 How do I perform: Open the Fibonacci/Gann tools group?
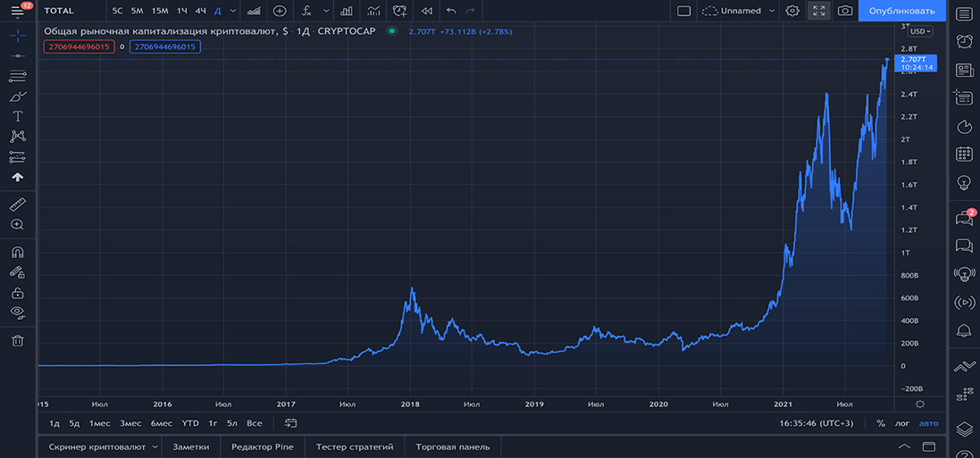click(x=18, y=76)
